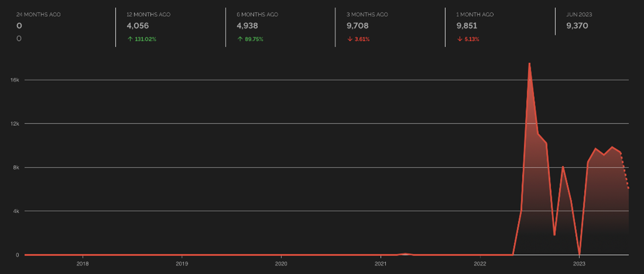Select the 2022 x-axis label

point(480,264)
